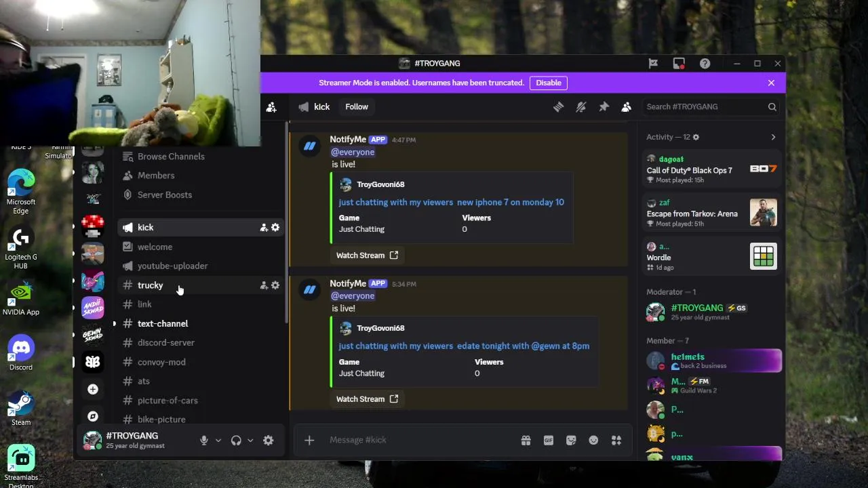The height and width of the screenshot is (488, 868).
Task: Open Discover servers compass icon
Action: pyautogui.click(x=93, y=416)
